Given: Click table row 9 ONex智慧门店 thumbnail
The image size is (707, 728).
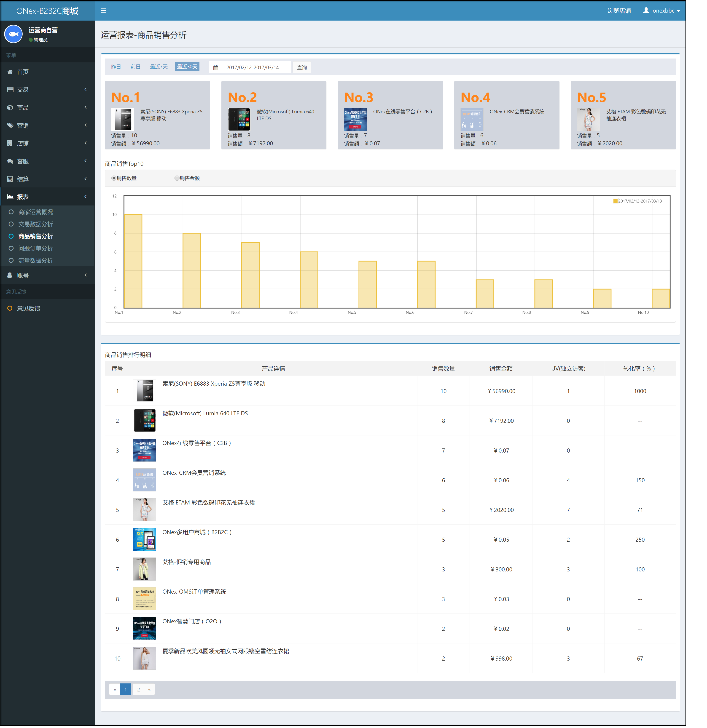Looking at the screenshot, I should (x=145, y=629).
